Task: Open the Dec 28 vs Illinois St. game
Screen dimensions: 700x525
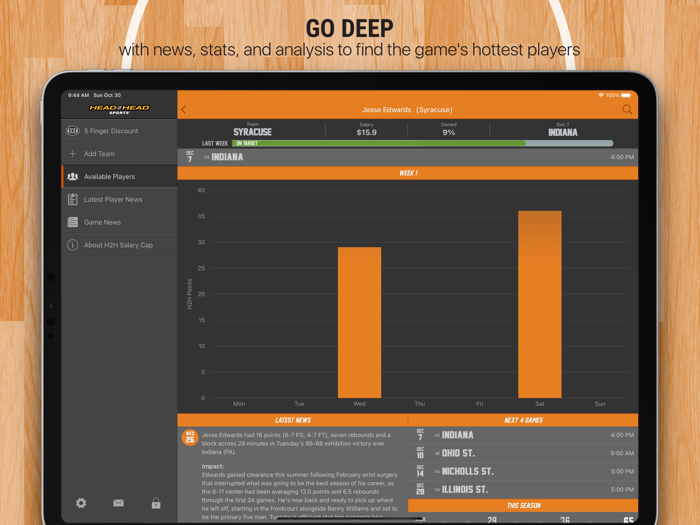Action: pos(523,490)
